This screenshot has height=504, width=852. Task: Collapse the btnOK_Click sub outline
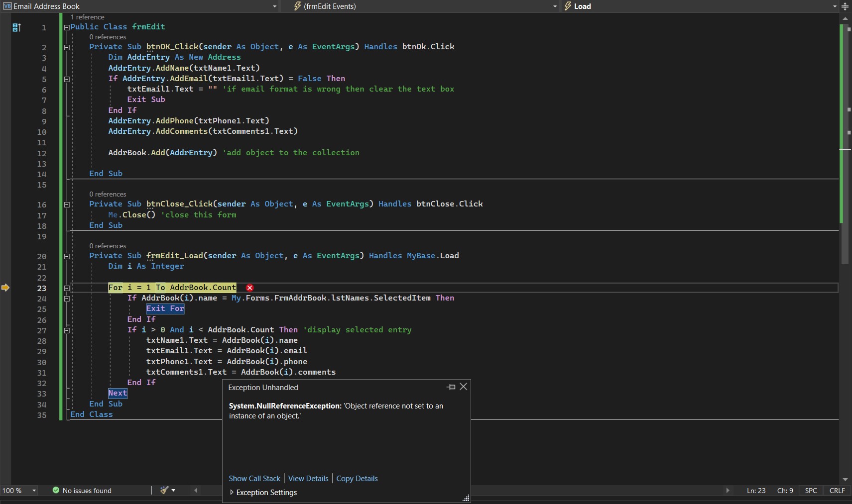tap(67, 47)
